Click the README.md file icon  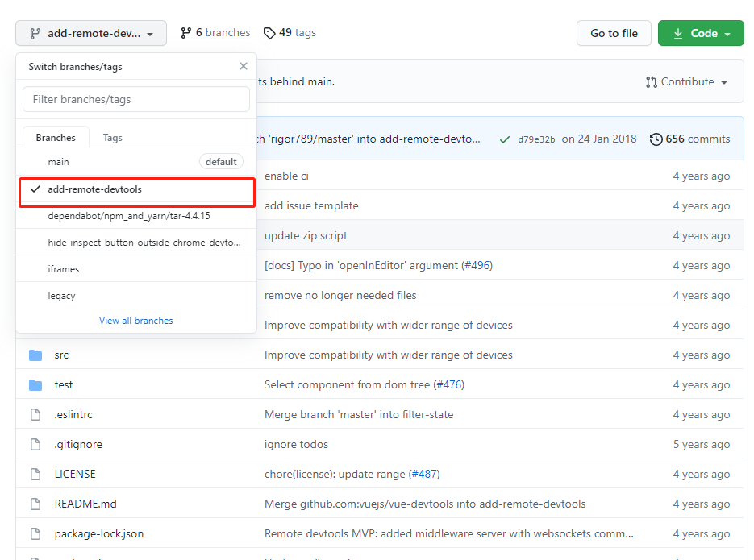35,504
